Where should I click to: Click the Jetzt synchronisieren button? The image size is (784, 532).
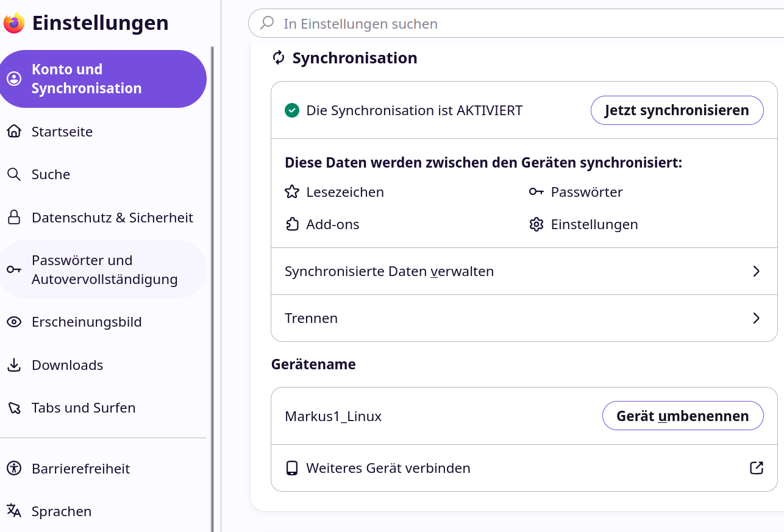tap(677, 110)
